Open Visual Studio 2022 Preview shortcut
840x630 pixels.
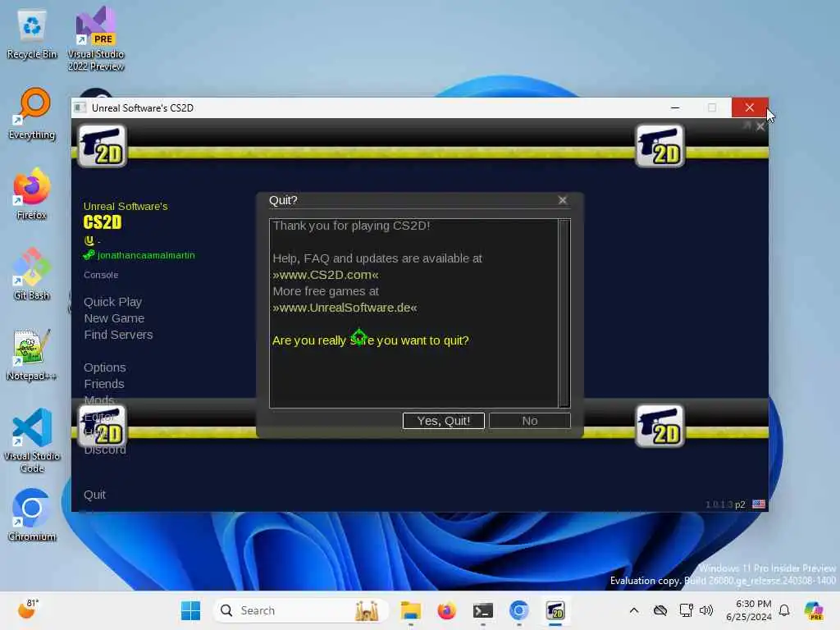pyautogui.click(x=96, y=39)
